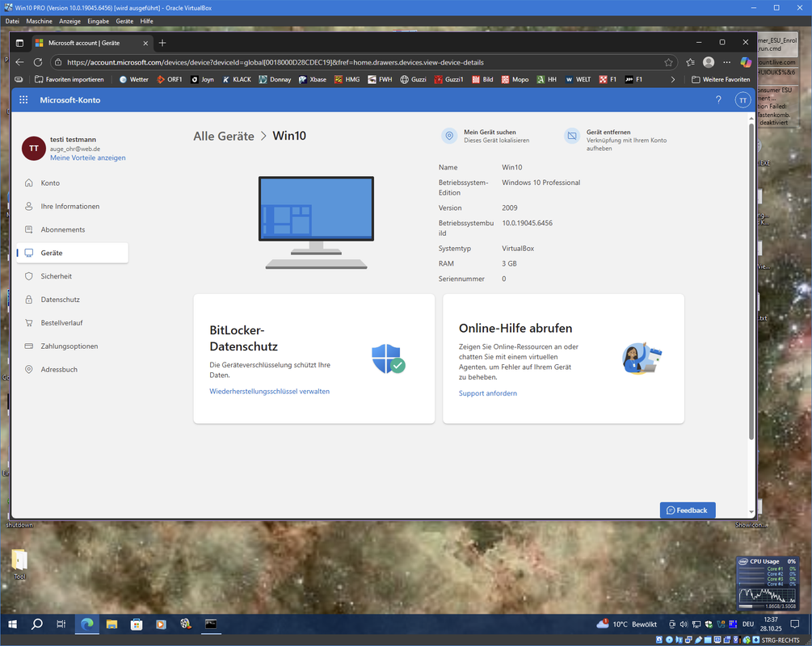Click Wiederherstellungsschlüssel verwalten link

[269, 392]
